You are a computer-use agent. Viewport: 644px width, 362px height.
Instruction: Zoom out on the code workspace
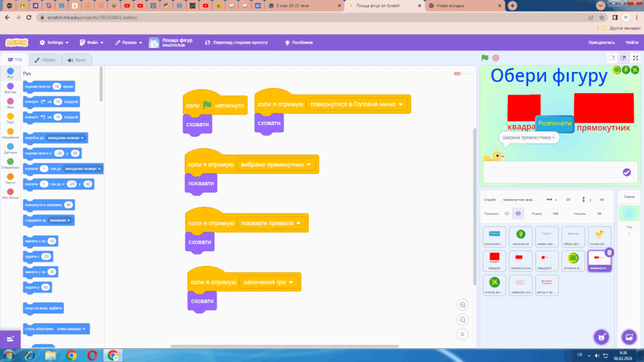(462, 320)
